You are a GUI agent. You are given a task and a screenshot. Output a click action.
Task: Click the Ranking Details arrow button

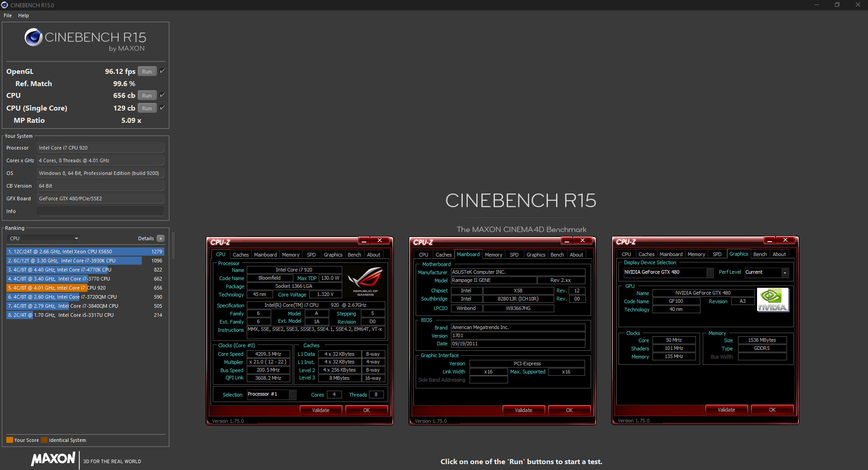point(160,238)
